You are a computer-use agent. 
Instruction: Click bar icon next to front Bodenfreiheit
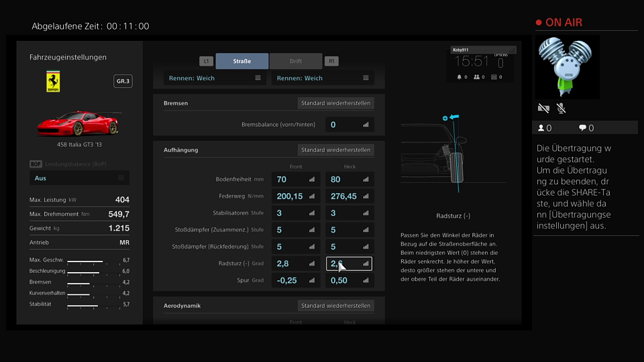click(x=312, y=180)
